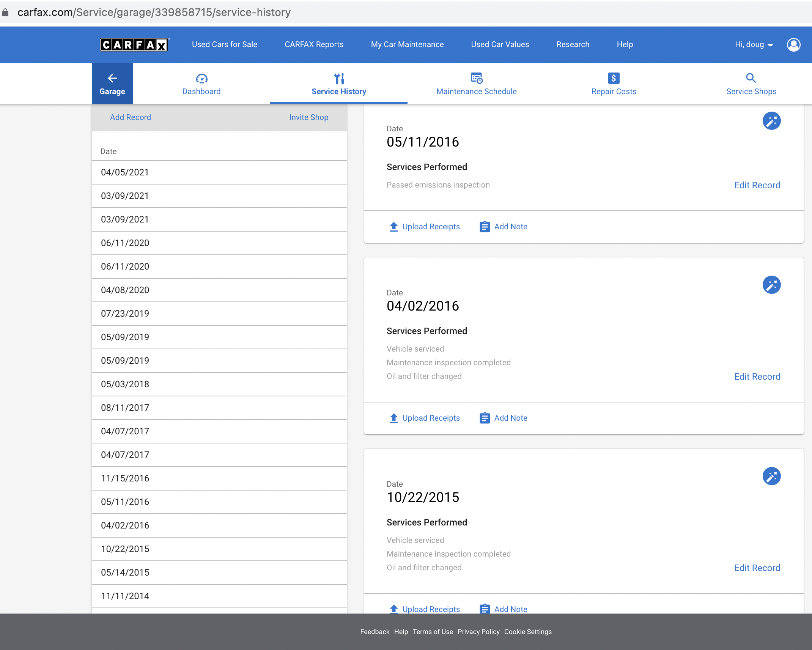Select the 08/11/2017 date row

[219, 408]
